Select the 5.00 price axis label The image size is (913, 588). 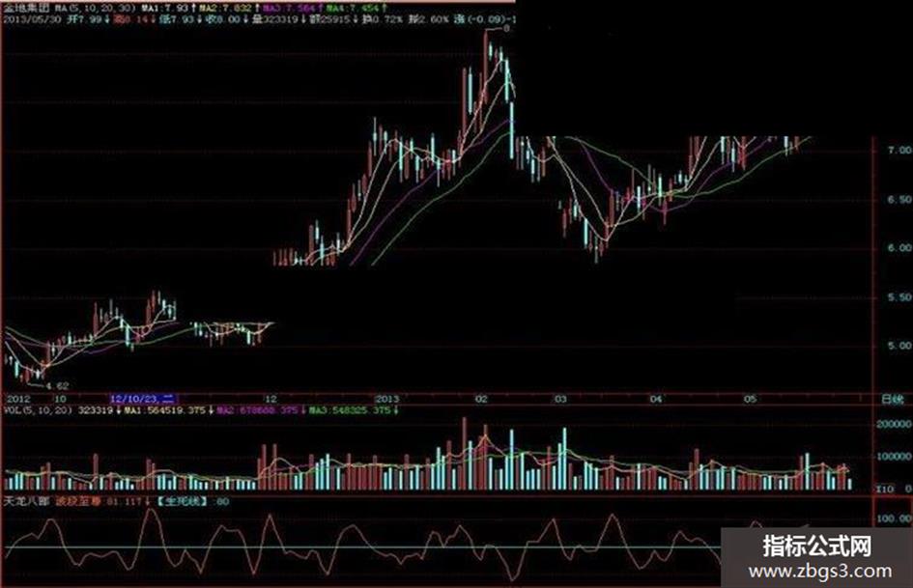click(899, 346)
